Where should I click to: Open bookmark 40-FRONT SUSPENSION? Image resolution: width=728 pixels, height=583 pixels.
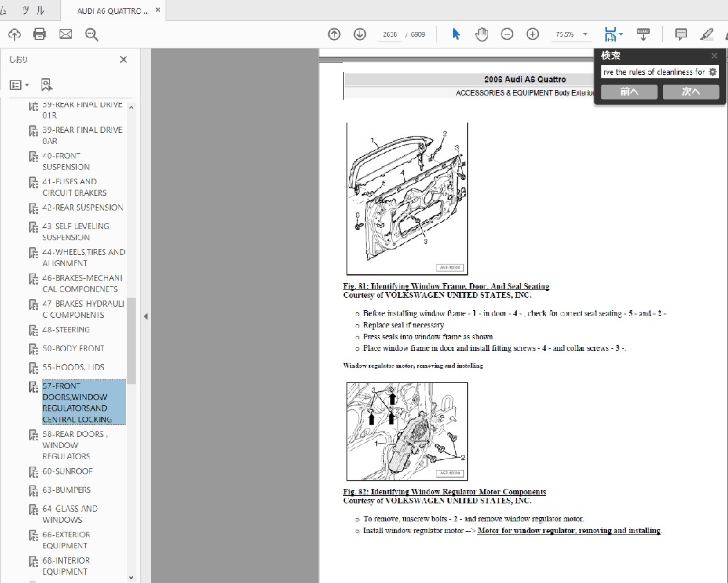pyautogui.click(x=66, y=161)
